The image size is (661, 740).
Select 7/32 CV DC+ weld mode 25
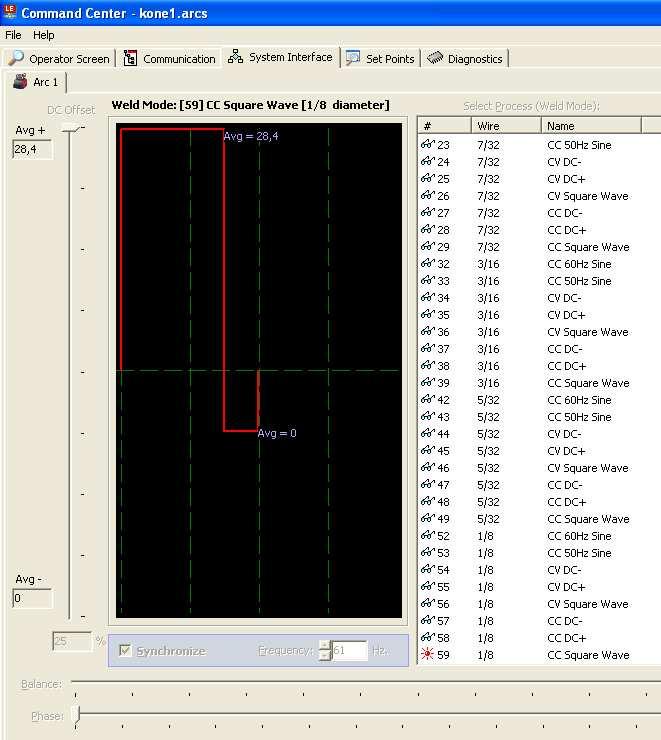[539, 179]
